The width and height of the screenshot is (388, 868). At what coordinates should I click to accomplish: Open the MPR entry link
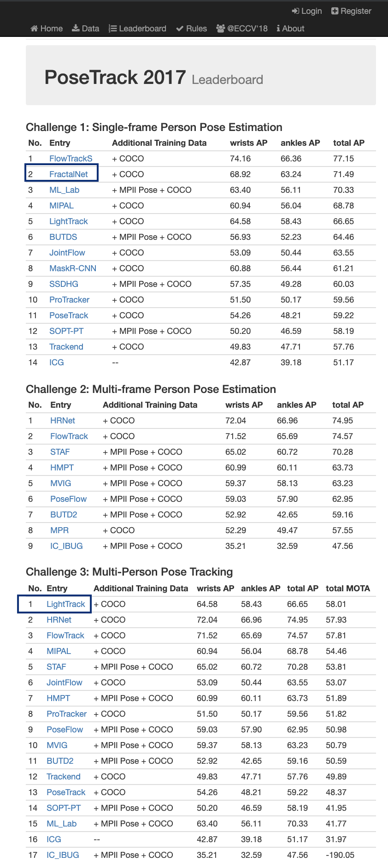coord(59,530)
